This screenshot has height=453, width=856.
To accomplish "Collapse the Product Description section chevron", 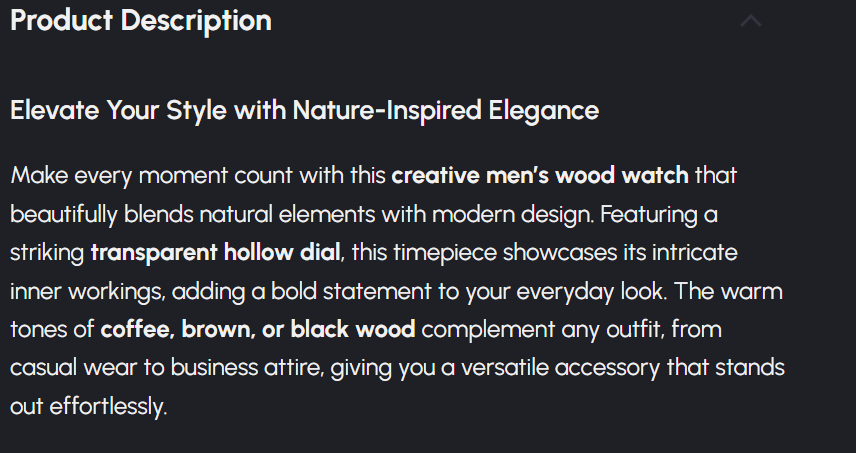I will (x=750, y=21).
